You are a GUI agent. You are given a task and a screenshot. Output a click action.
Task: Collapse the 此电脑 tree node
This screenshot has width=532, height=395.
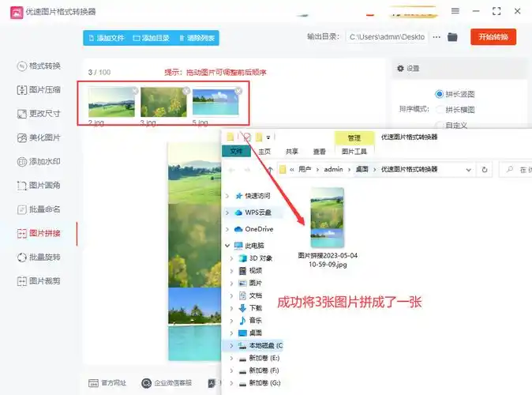pyautogui.click(x=229, y=246)
